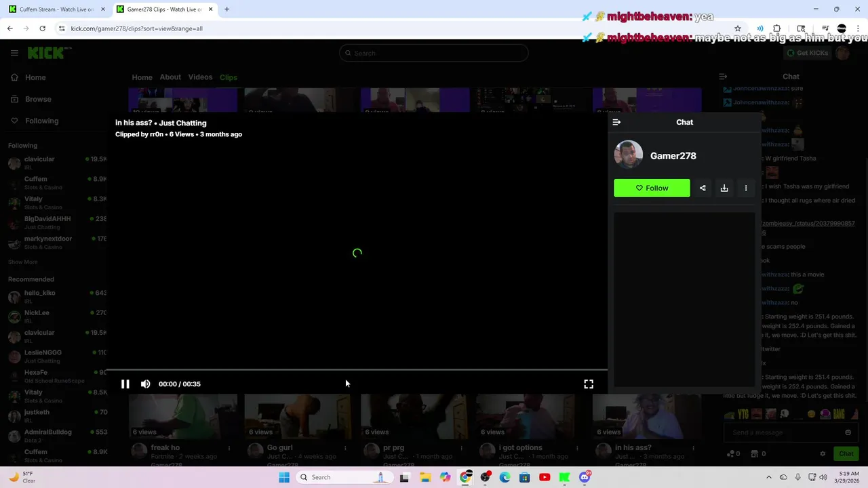Open markynextdoor channel in sidebar
This screenshot has height=488, width=868.
(57, 242)
